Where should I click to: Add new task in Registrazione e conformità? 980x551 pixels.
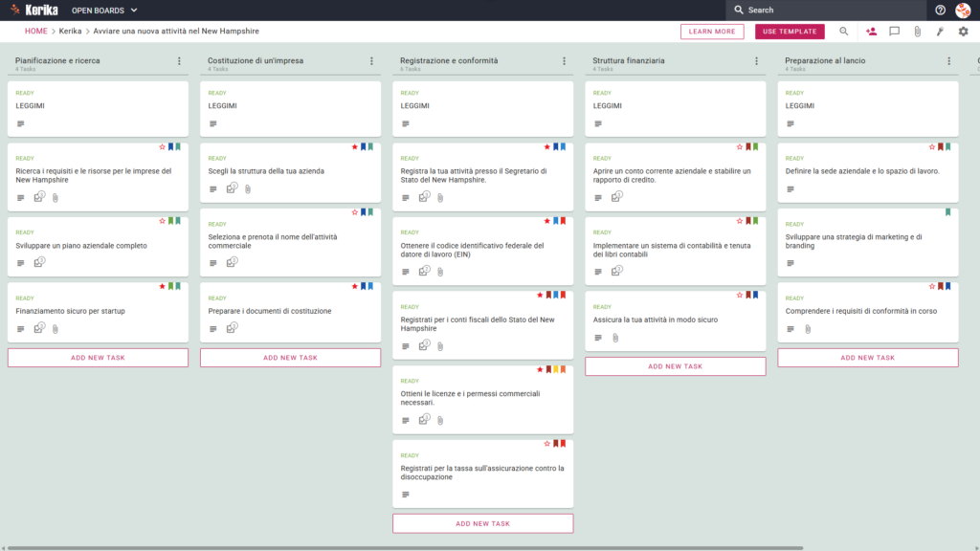(482, 523)
